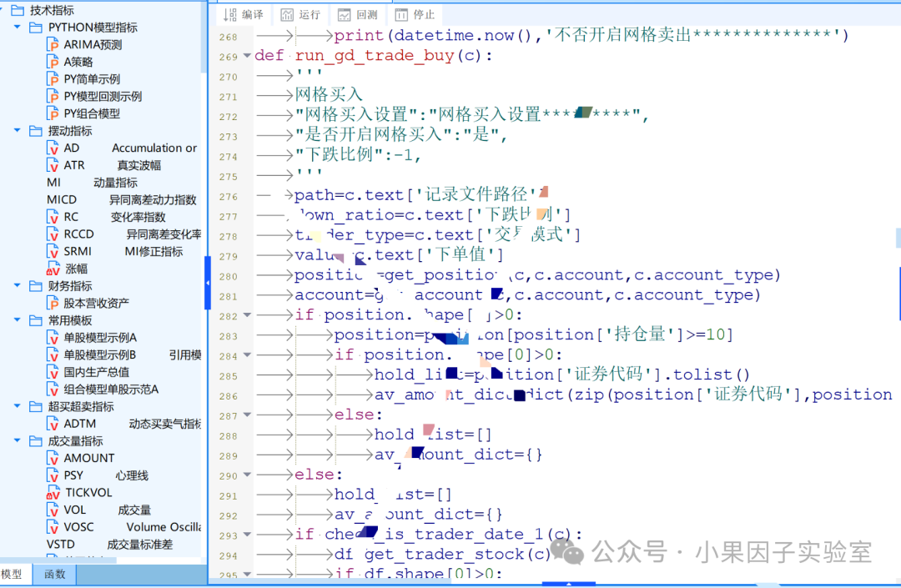Fold the def run_gd_trade_buy code block
This screenshot has height=588, width=901.
(247, 56)
